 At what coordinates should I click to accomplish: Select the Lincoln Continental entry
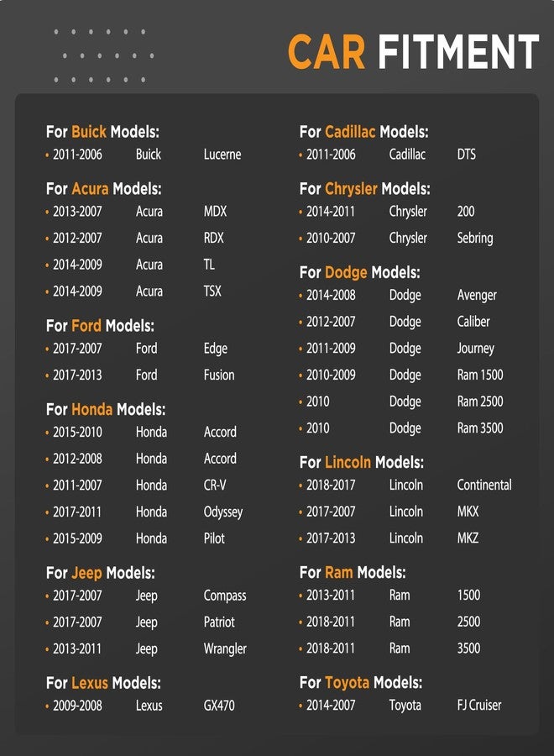coord(405,485)
